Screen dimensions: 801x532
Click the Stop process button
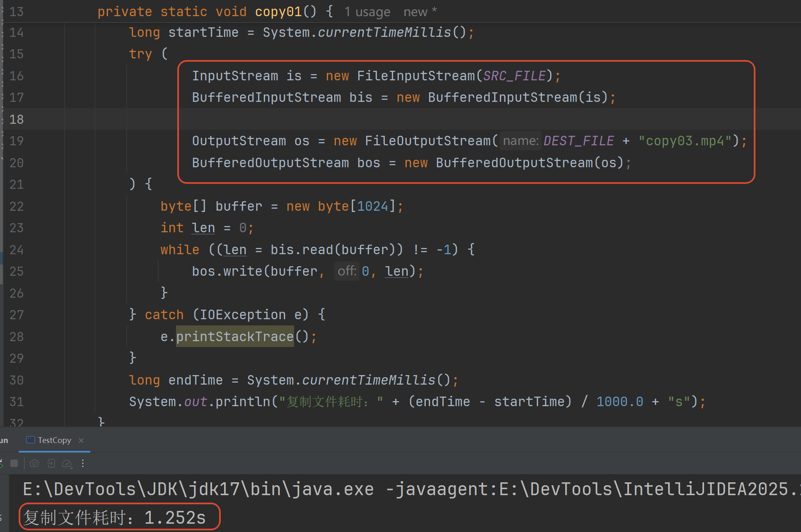(14, 463)
